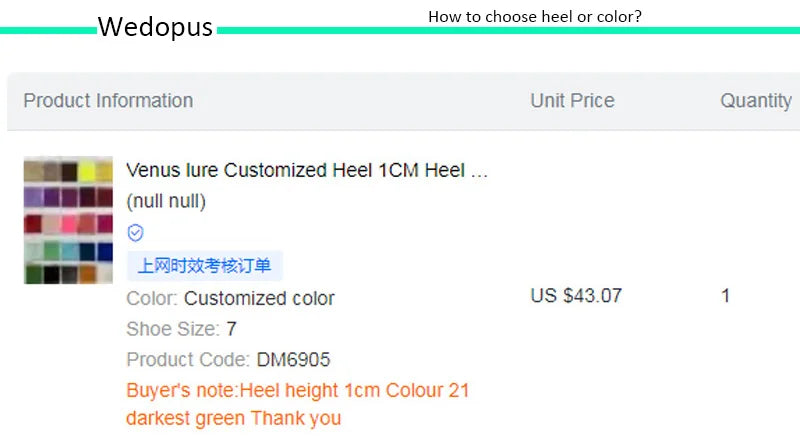
Task: Pick the orange swatch in the bottom row
Action: 87,273
